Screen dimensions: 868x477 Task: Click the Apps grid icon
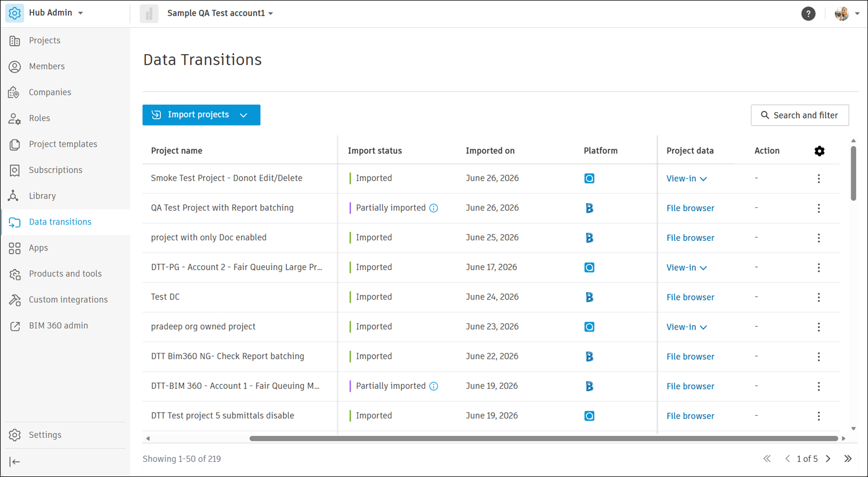click(x=15, y=248)
